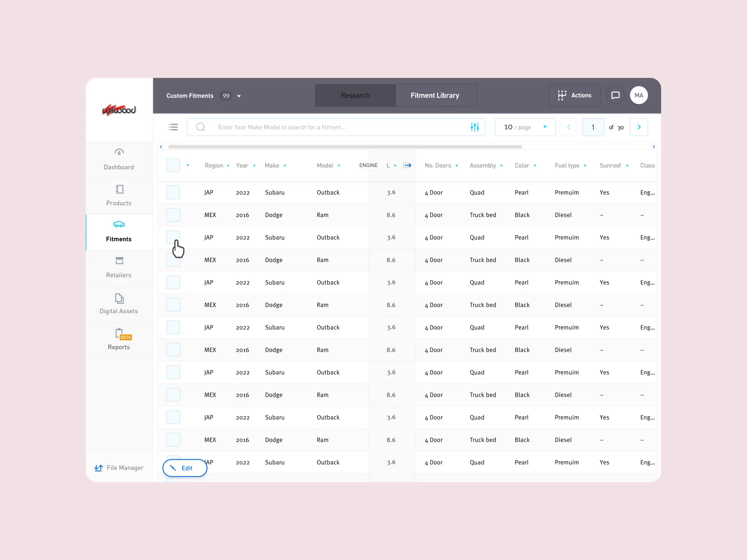Click the Class column header

[x=648, y=166]
